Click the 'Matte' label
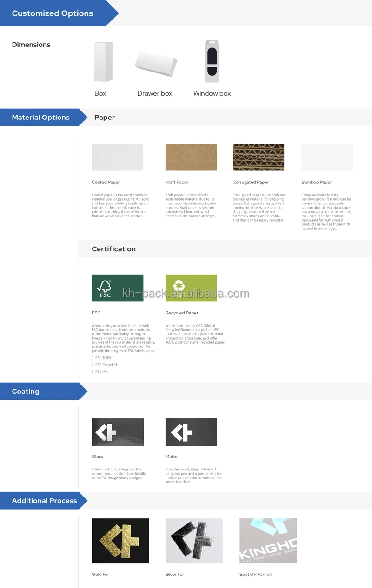Image resolution: width=372 pixels, height=588 pixels. tap(172, 457)
